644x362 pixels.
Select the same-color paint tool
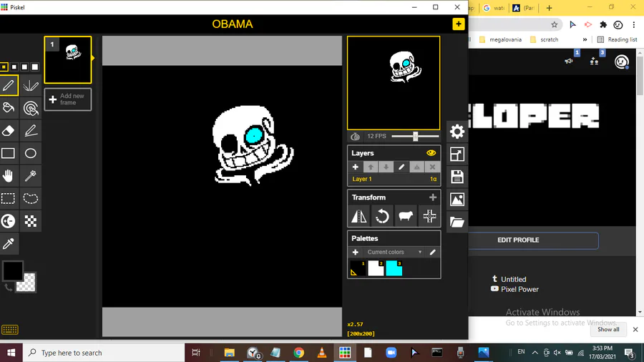(x=30, y=108)
